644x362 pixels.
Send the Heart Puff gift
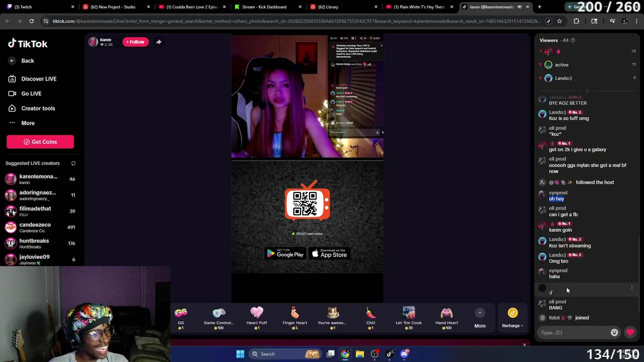point(257,318)
